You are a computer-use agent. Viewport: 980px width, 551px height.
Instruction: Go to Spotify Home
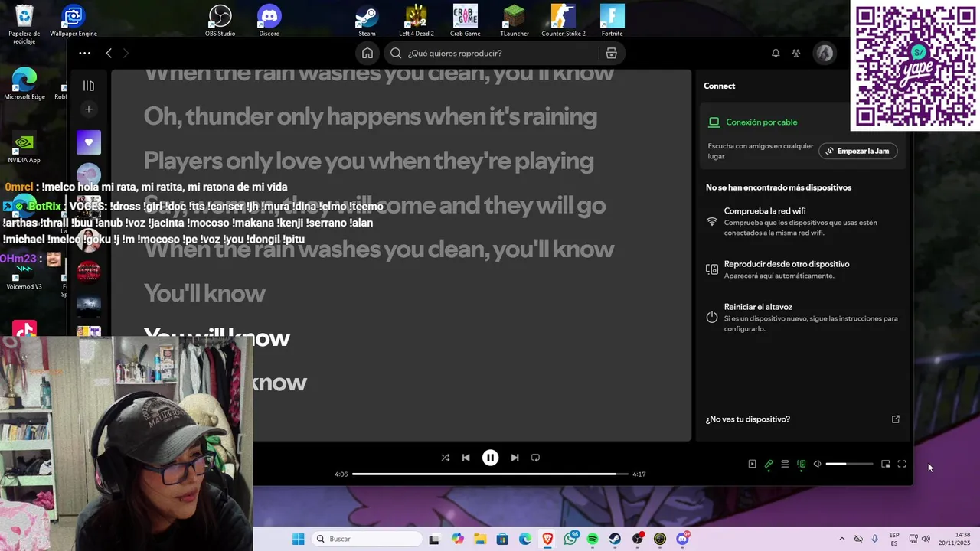367,53
